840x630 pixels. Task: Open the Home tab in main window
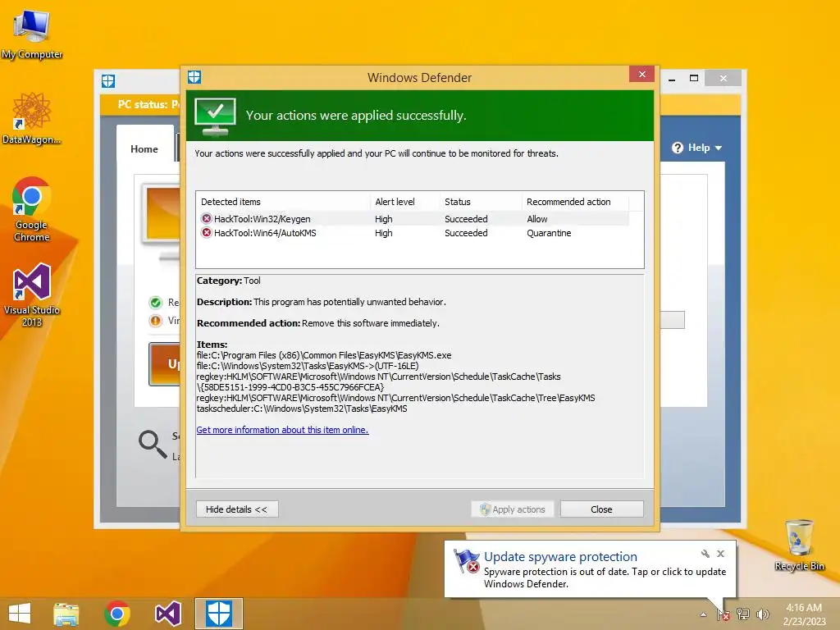click(144, 149)
